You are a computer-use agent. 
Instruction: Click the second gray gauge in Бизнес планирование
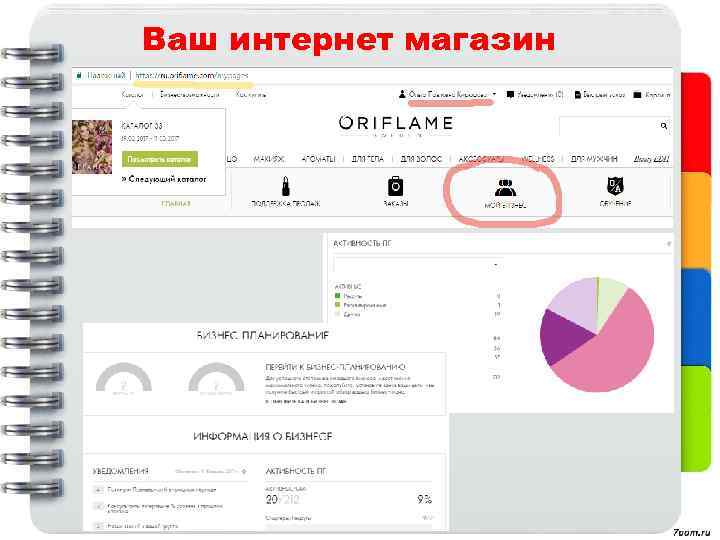tap(216, 378)
